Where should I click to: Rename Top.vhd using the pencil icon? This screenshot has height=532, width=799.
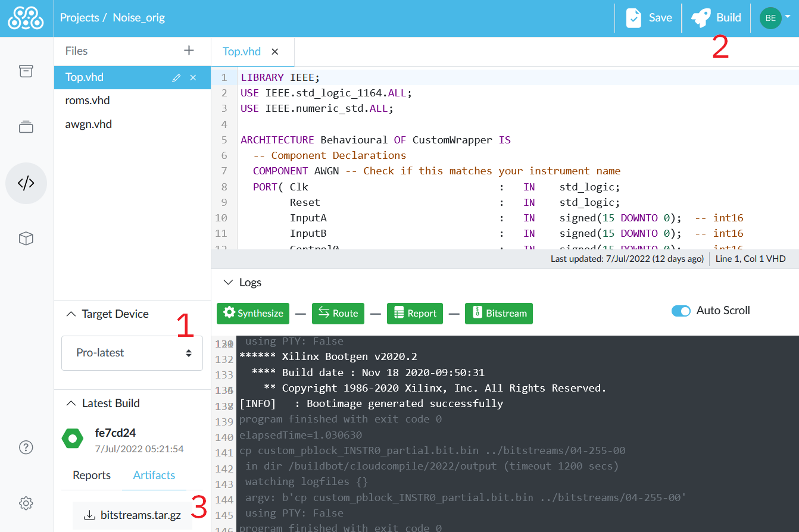click(176, 78)
